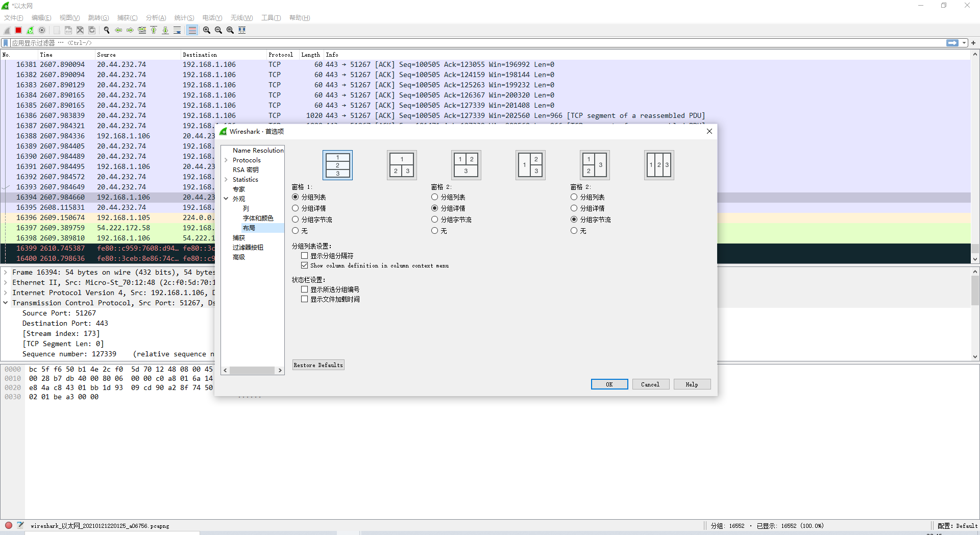Open the display filter history dropdown
The image size is (980, 535).
[964, 43]
